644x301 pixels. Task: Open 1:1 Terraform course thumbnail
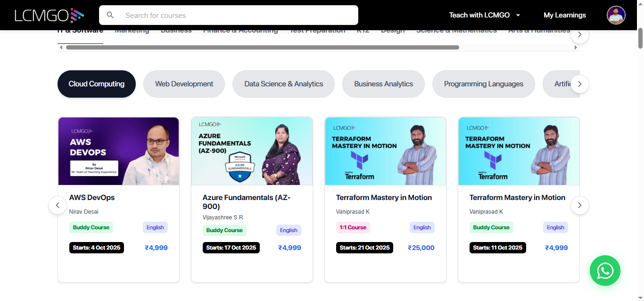click(386, 151)
